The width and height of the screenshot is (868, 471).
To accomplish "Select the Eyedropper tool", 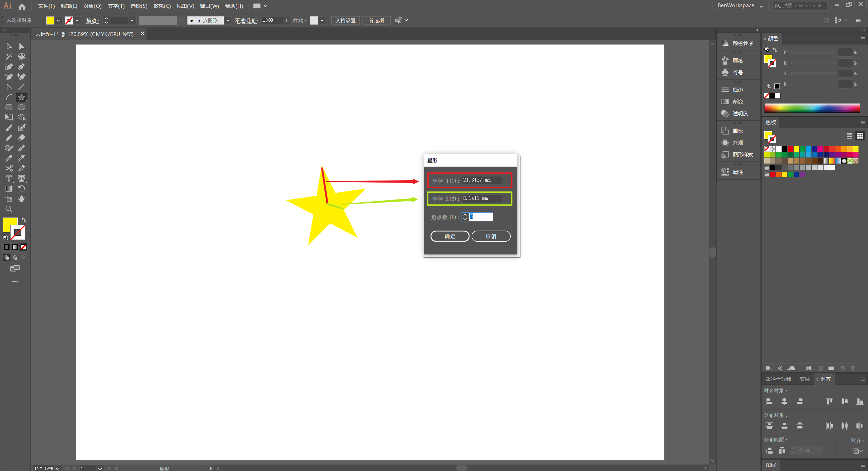I will [x=9, y=158].
